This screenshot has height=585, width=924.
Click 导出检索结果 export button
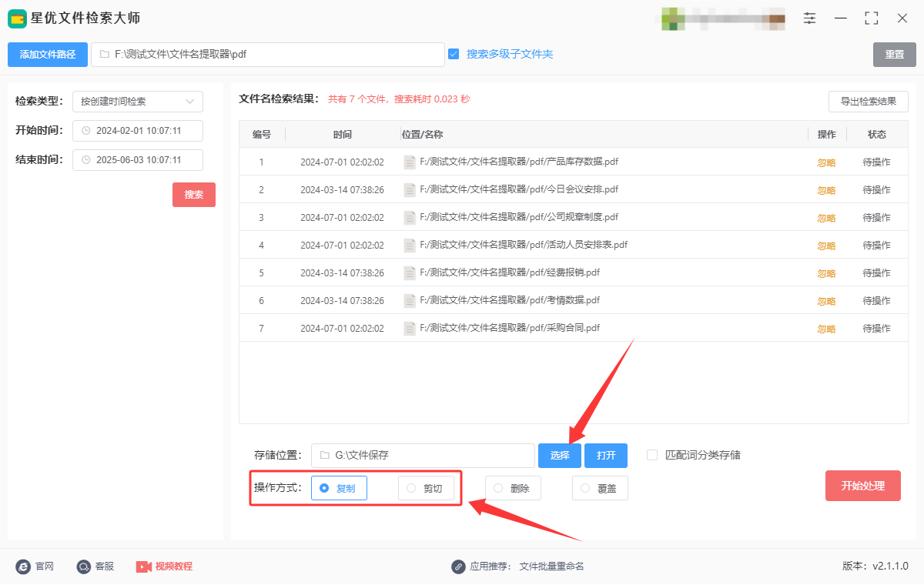[869, 102]
